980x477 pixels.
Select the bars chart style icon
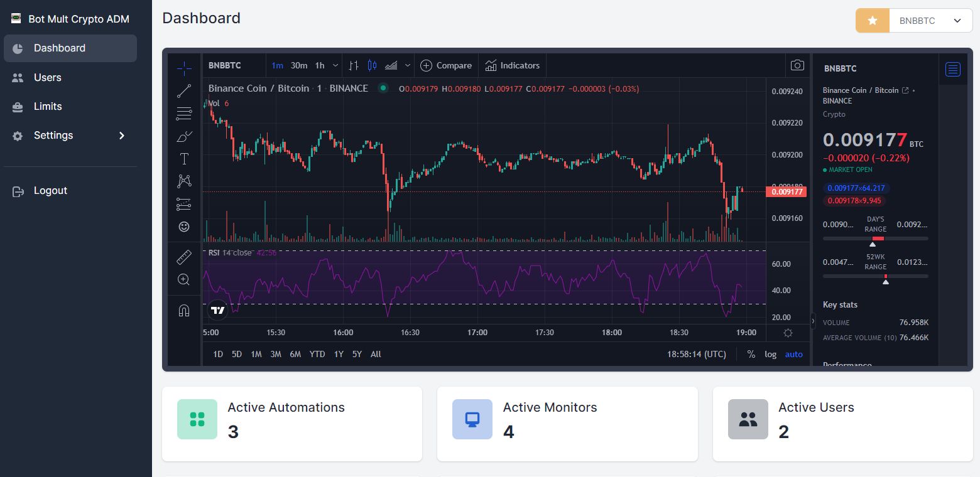[x=354, y=65]
